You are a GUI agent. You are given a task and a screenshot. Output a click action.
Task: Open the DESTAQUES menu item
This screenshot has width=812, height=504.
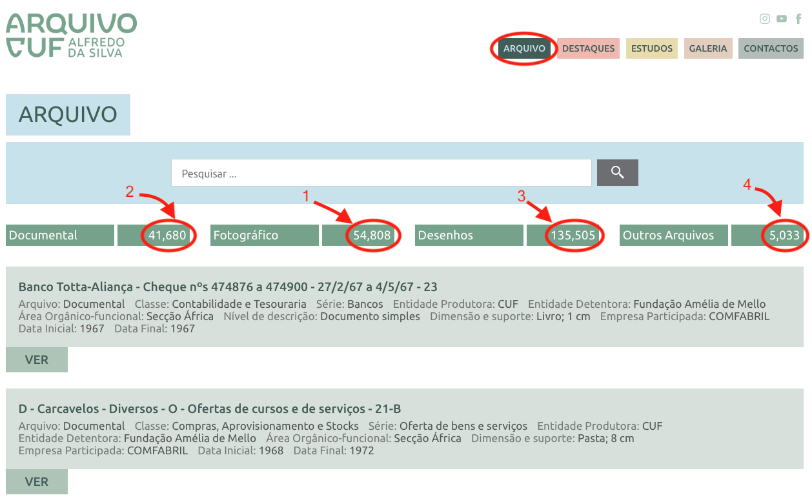coord(588,48)
